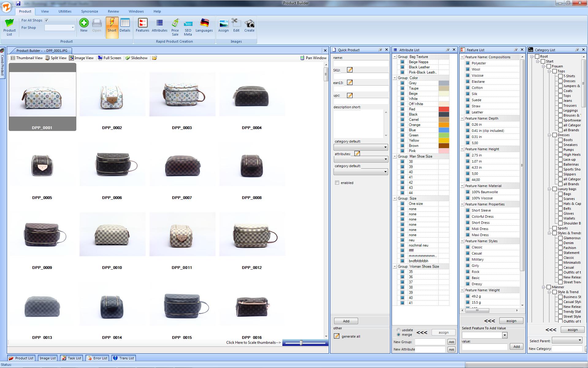This screenshot has width=588, height=368.
Task: Click the Assign images icon
Action: 223,24
